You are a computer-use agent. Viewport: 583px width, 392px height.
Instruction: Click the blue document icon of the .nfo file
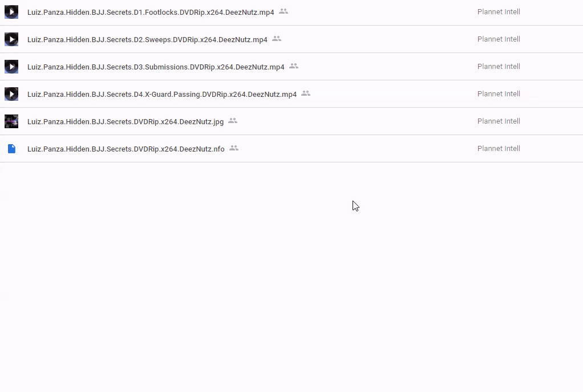click(x=11, y=149)
